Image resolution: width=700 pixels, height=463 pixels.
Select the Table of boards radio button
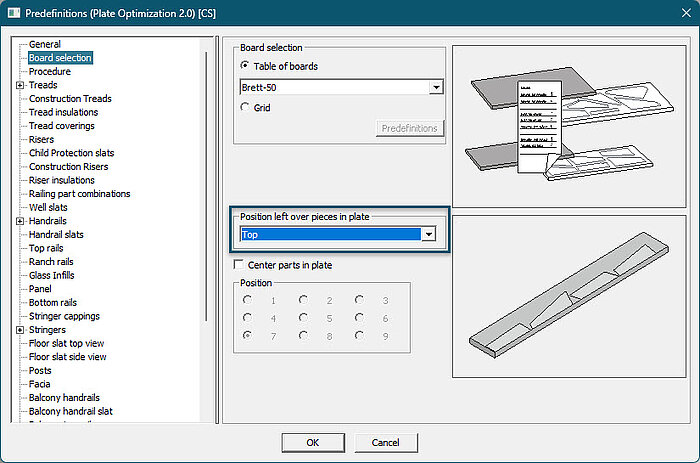click(245, 66)
